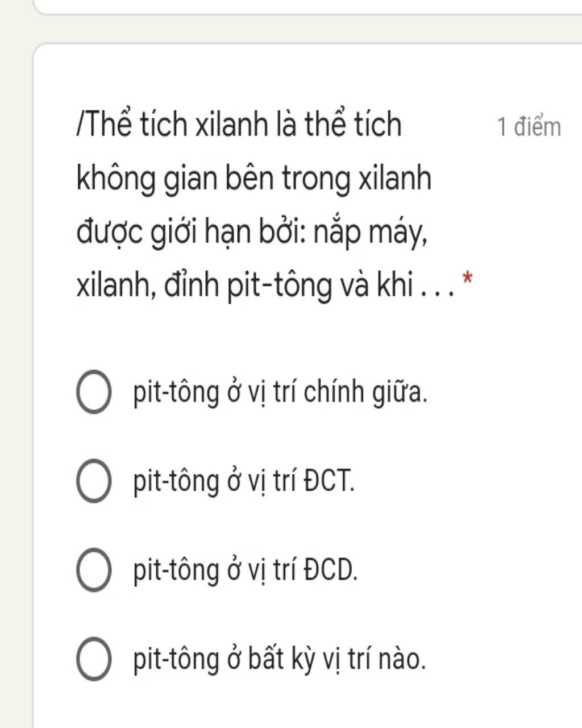Image resolution: width=582 pixels, height=728 pixels.
Task: Mark the "pit-tông ở bất kỳ vị trí nào" radio button
Action: 93,659
